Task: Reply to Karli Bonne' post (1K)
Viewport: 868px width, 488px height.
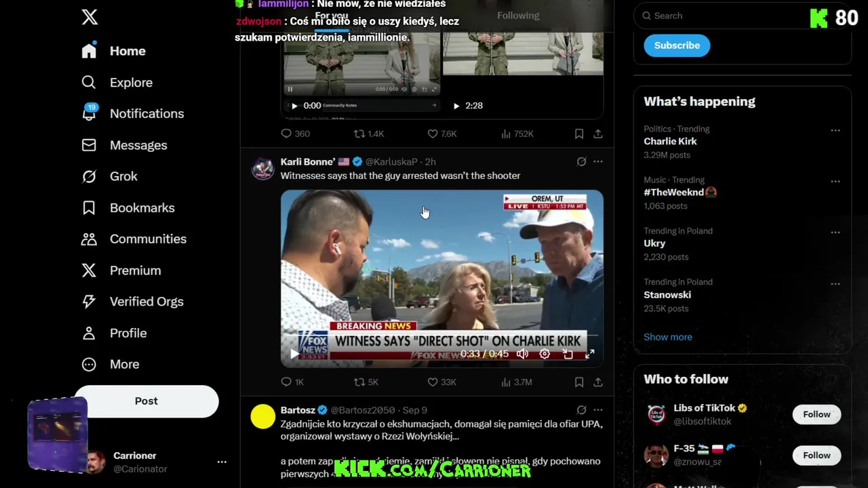Action: tap(292, 382)
